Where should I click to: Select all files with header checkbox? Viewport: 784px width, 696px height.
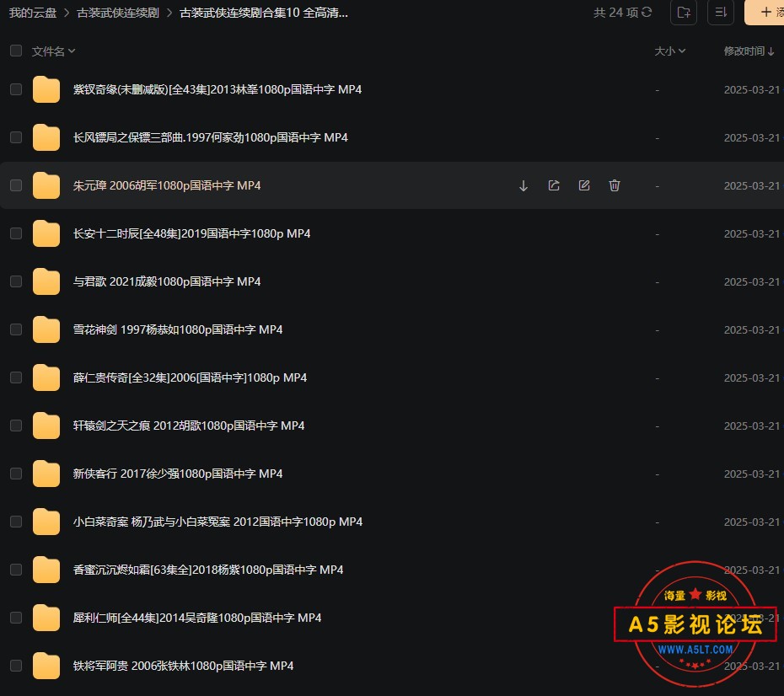(16, 51)
